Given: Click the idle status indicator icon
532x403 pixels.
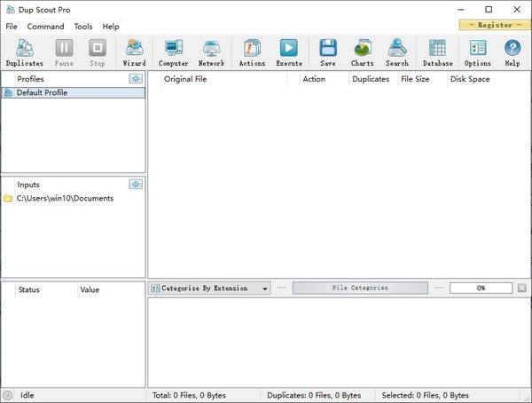Looking at the screenshot, I should [7, 395].
